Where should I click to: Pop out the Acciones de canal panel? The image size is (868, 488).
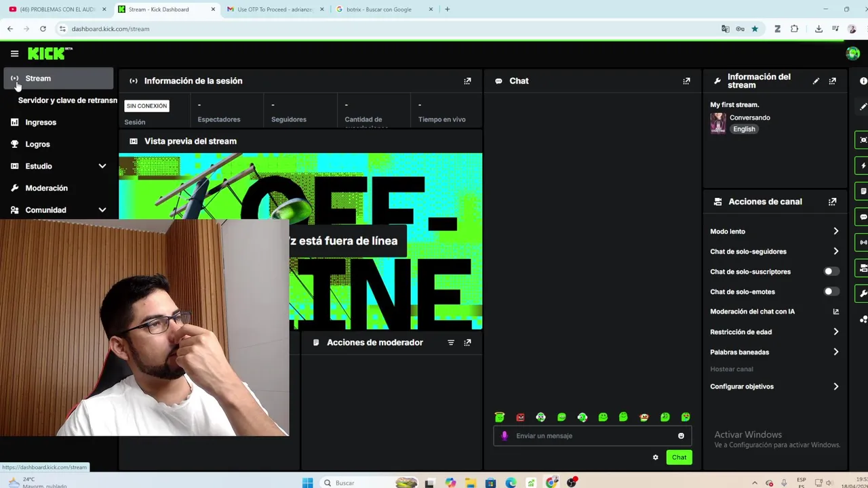point(832,201)
